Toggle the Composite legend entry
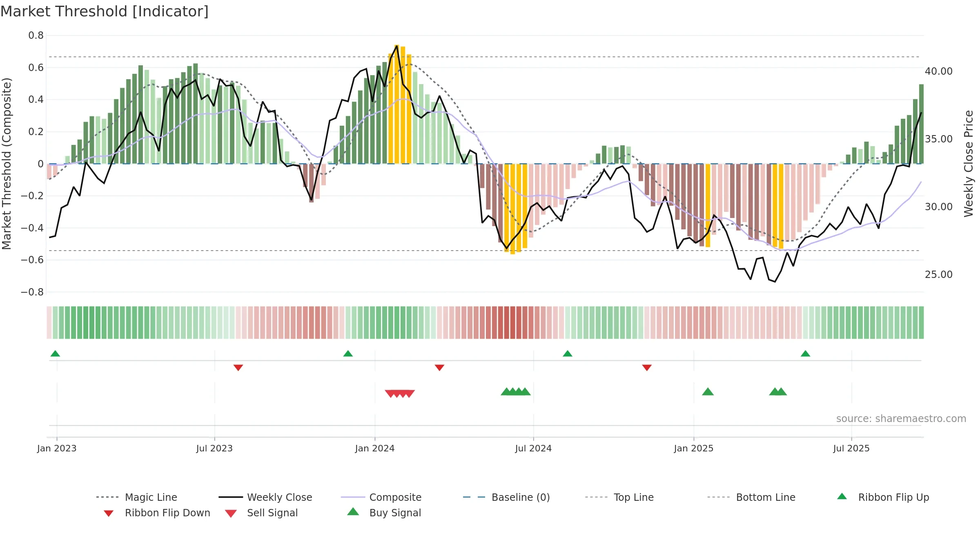 [381, 497]
